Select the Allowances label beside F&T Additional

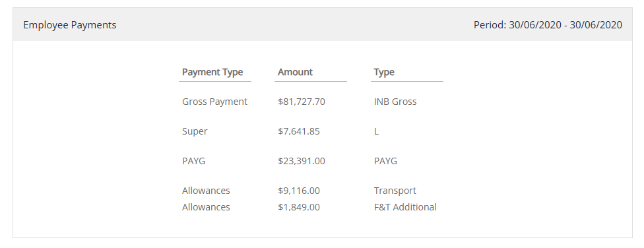click(206, 207)
